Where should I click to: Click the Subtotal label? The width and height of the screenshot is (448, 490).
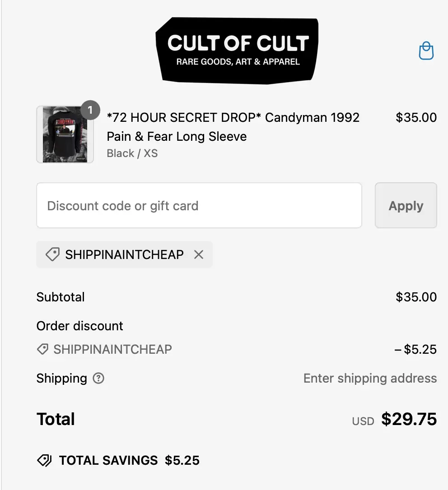pos(61,297)
